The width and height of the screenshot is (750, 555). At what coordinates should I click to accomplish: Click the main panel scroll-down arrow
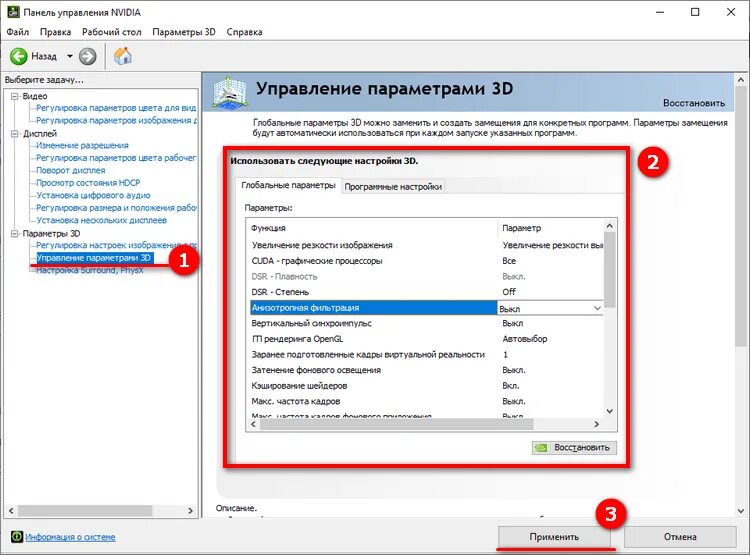pos(741,511)
